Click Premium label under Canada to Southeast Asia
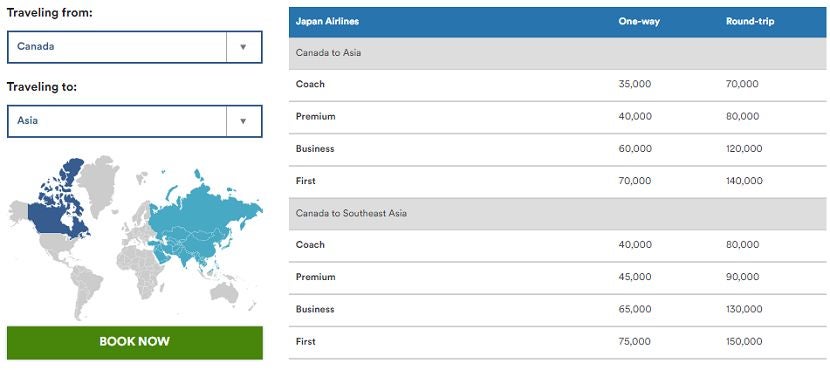The width and height of the screenshot is (830, 370). click(x=315, y=277)
